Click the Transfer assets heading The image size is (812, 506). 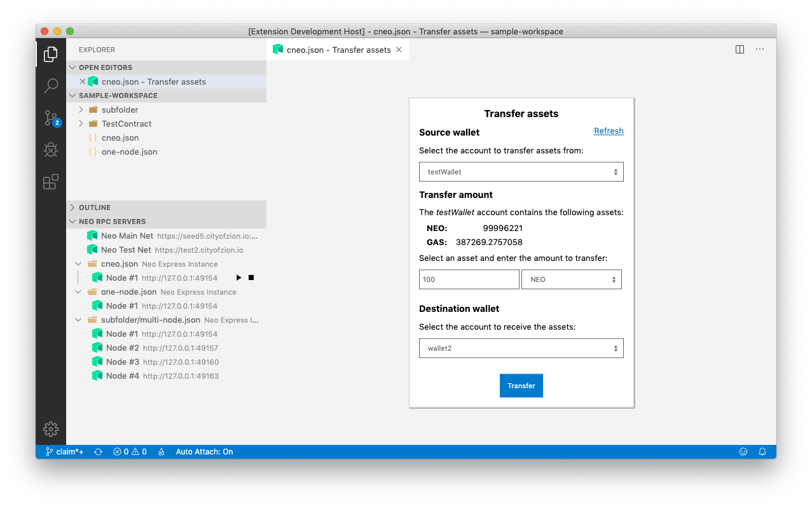tap(521, 114)
